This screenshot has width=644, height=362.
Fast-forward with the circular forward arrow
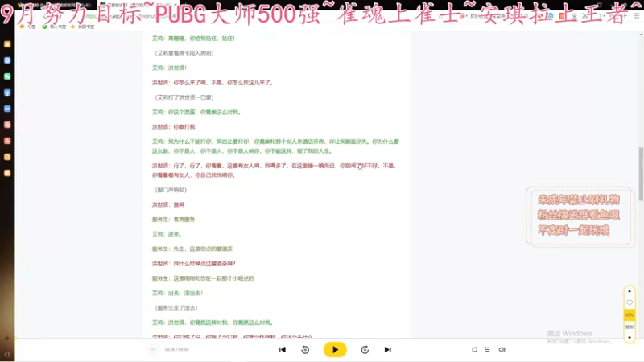click(365, 350)
